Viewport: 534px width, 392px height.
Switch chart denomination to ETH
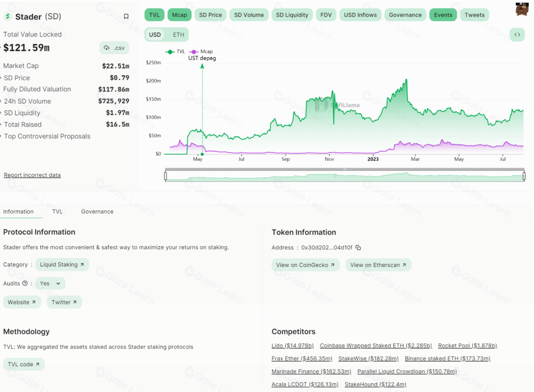click(x=179, y=35)
